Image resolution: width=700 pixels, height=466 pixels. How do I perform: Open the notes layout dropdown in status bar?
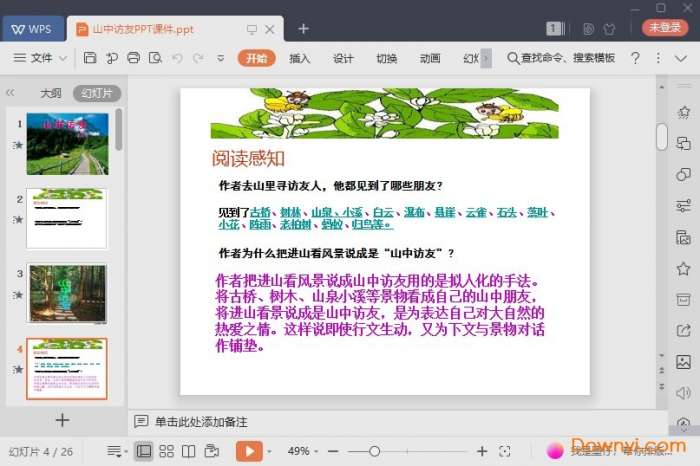[x=117, y=451]
